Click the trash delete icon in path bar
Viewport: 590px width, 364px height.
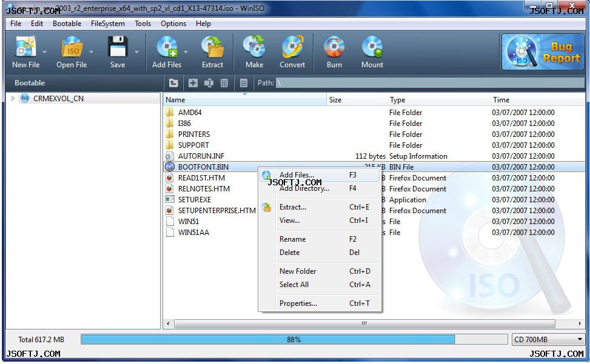(224, 82)
